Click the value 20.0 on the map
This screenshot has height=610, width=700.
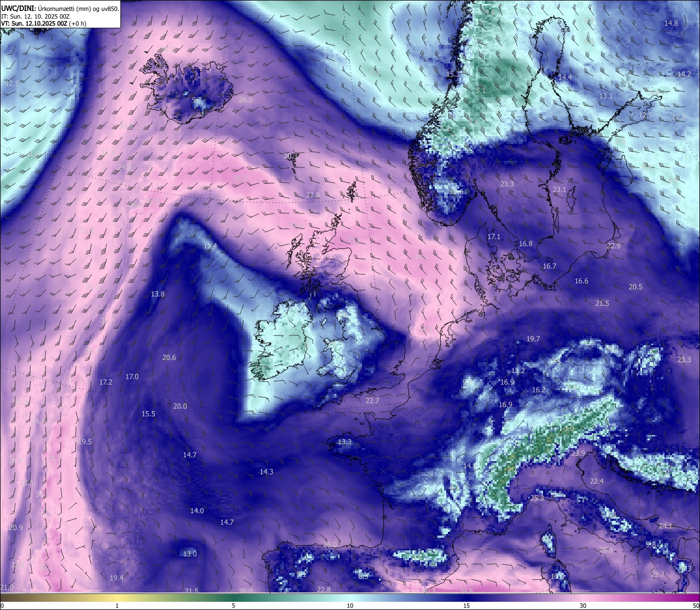coord(180,406)
